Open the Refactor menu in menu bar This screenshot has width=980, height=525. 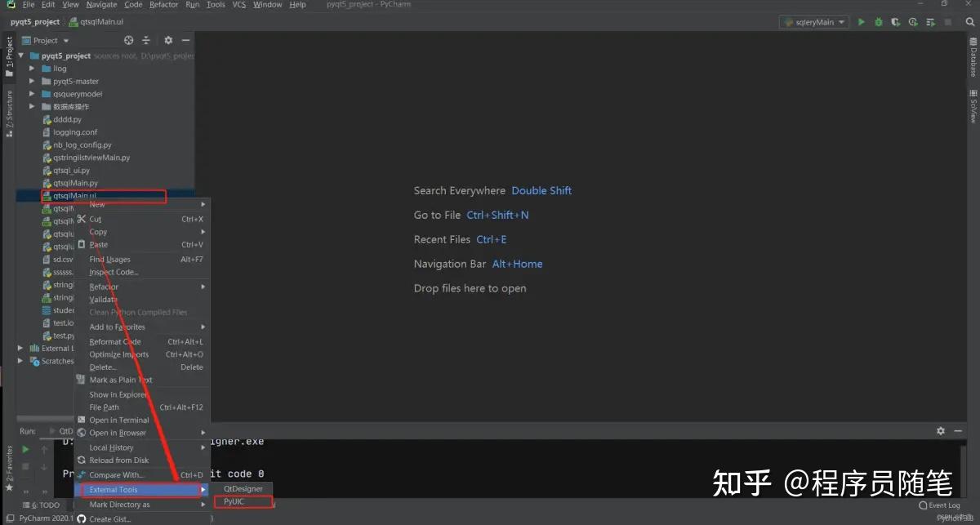pyautogui.click(x=163, y=5)
